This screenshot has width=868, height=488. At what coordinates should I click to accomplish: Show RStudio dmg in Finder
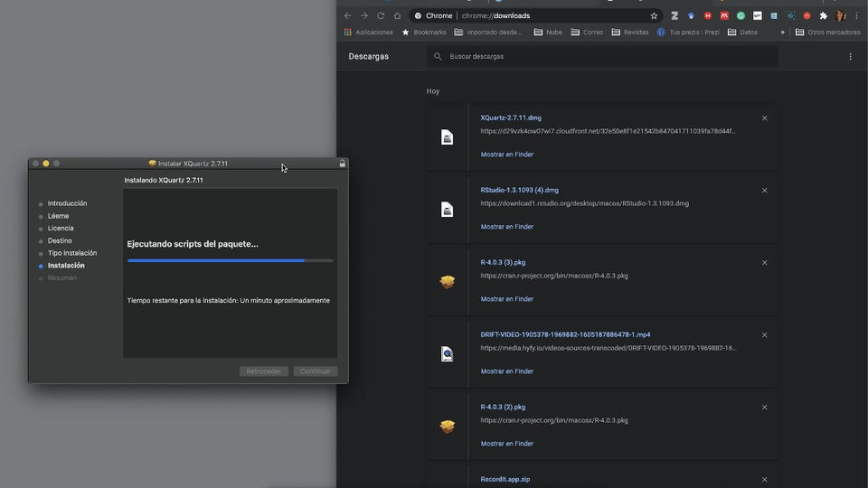[507, 227]
